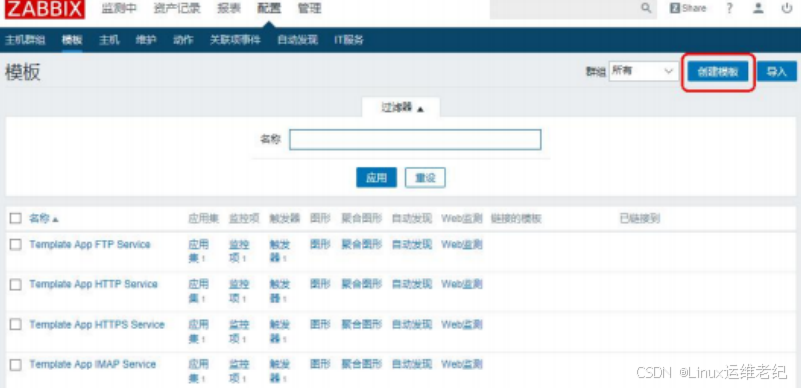Open 应用集 of FTP Service row
801x388 pixels.
198,251
